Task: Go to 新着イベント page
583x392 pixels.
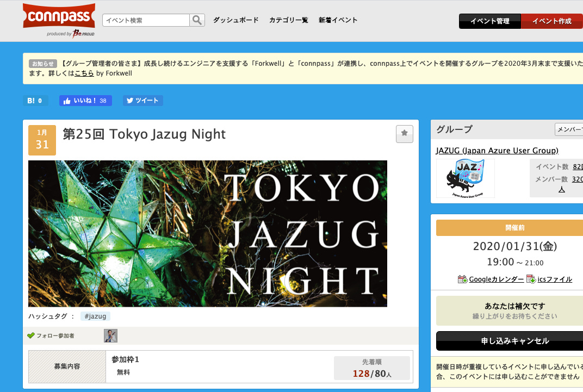Action: (338, 20)
